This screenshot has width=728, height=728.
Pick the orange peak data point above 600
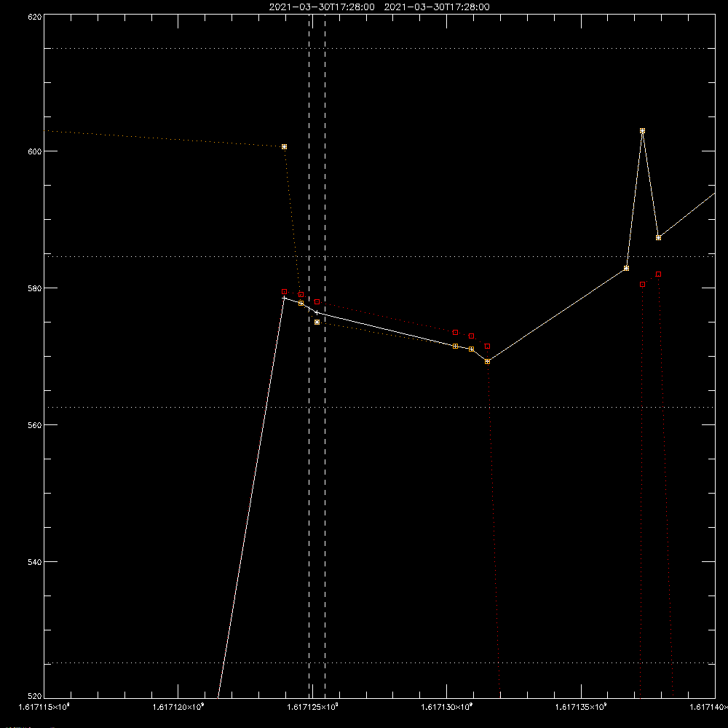[x=643, y=131]
